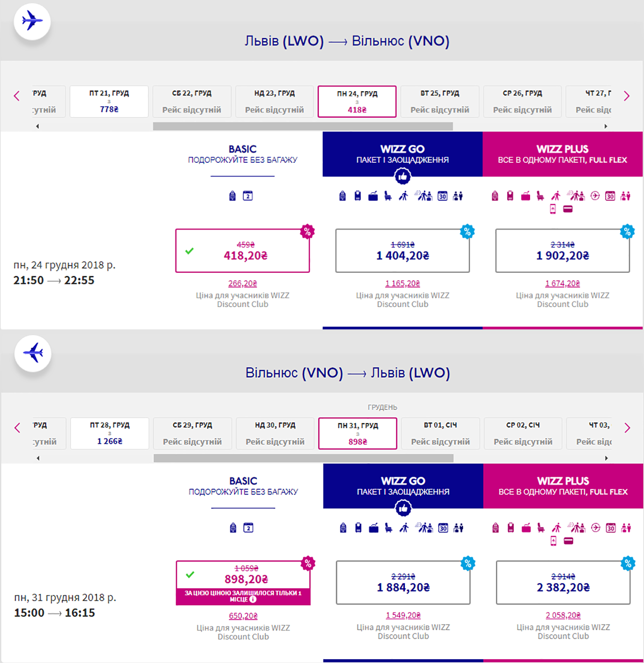Viewport: 644px width, 663px height.
Task: Open the 1 549,20₴ Discount Club price link
Action: pos(403,615)
